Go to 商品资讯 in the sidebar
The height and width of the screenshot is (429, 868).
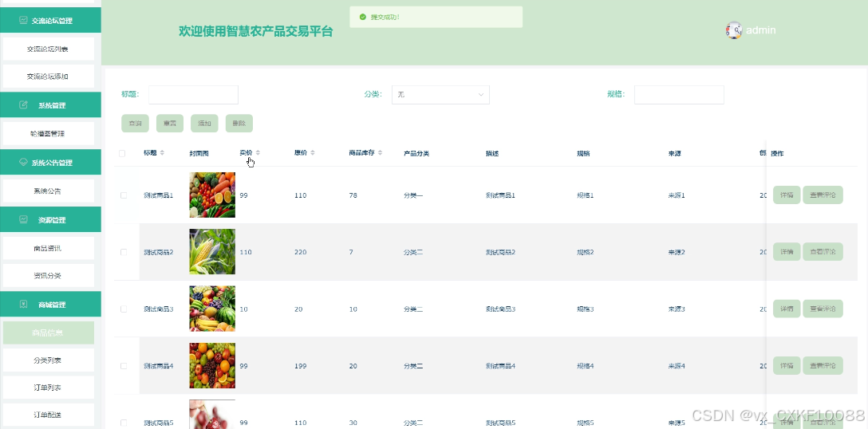(x=49, y=248)
